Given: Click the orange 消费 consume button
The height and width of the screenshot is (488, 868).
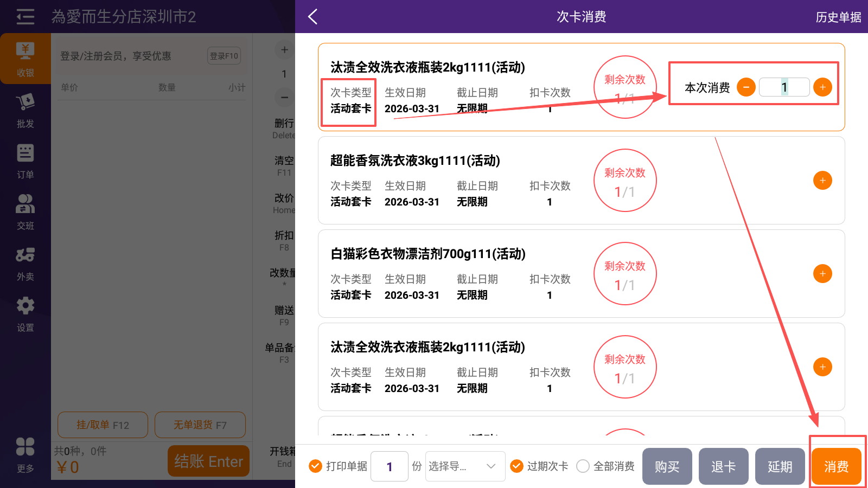Looking at the screenshot, I should (836, 466).
